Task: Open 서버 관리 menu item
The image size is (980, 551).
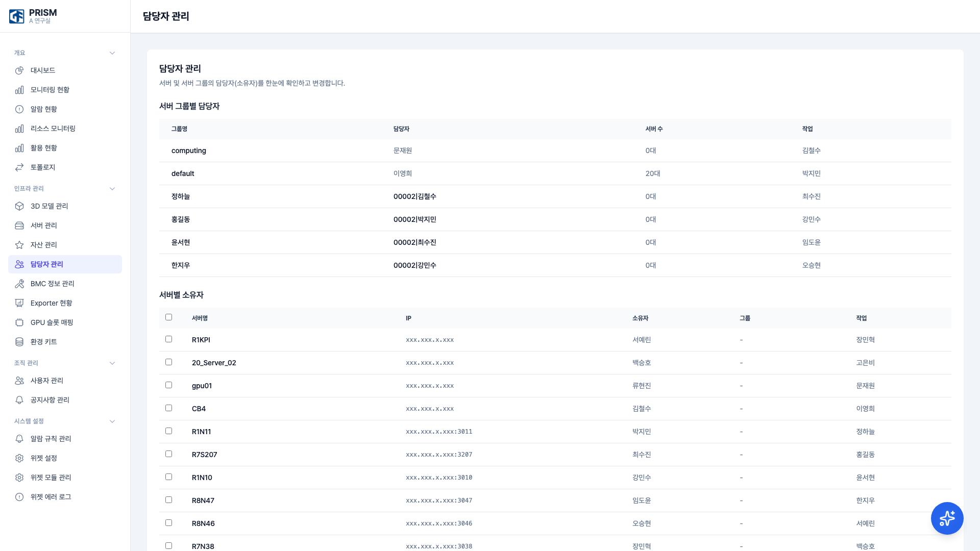Action: [65, 226]
